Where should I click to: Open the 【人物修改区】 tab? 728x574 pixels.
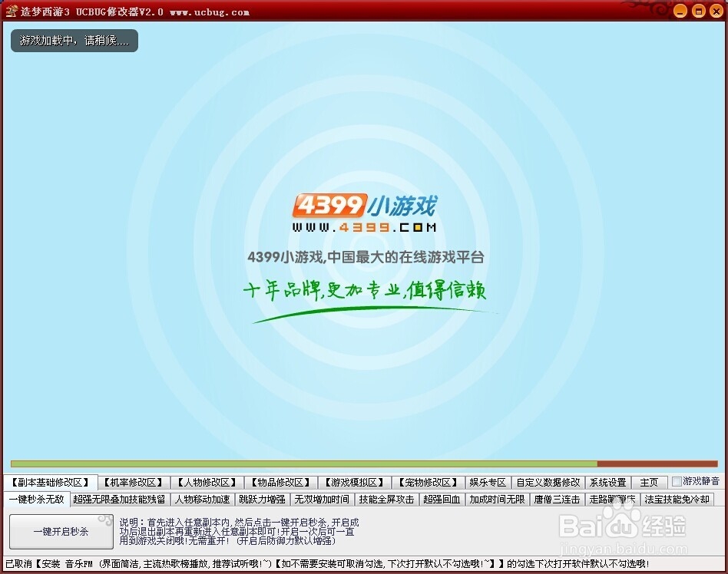tap(207, 483)
